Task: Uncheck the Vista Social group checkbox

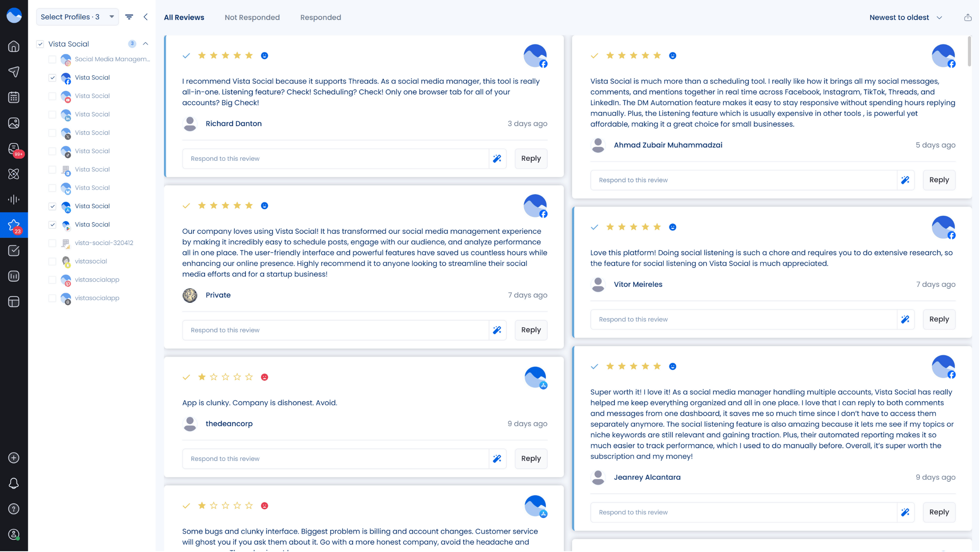Action: (x=40, y=44)
